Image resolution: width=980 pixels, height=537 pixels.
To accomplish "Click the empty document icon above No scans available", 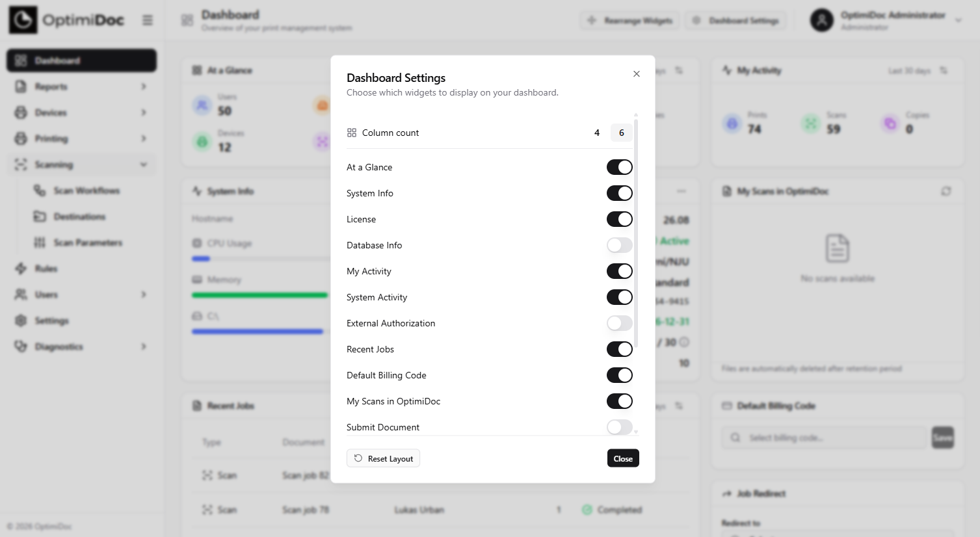I will click(x=837, y=248).
